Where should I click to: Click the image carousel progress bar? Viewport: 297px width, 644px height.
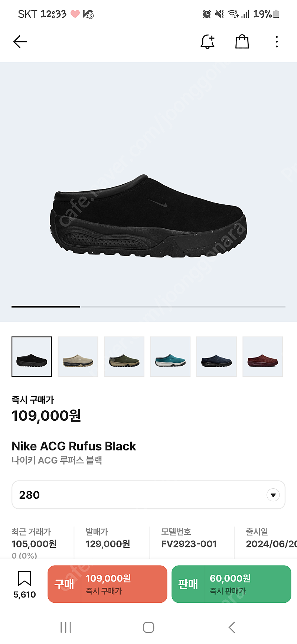(x=148, y=307)
